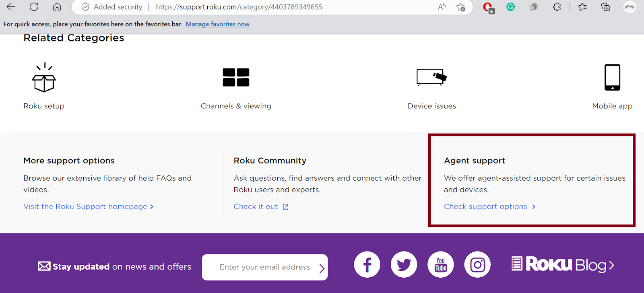The image size is (644, 293).
Task: Click the Roku Community heading
Action: [x=270, y=161]
